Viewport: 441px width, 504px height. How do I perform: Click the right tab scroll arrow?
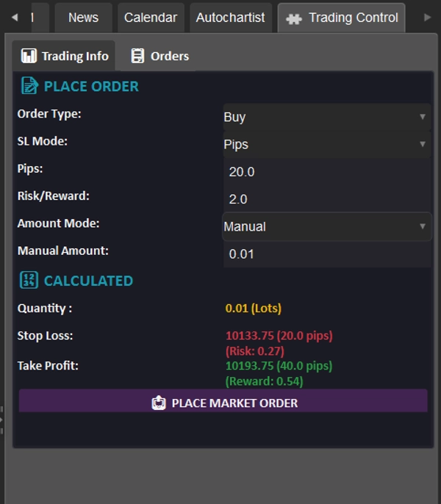427,18
